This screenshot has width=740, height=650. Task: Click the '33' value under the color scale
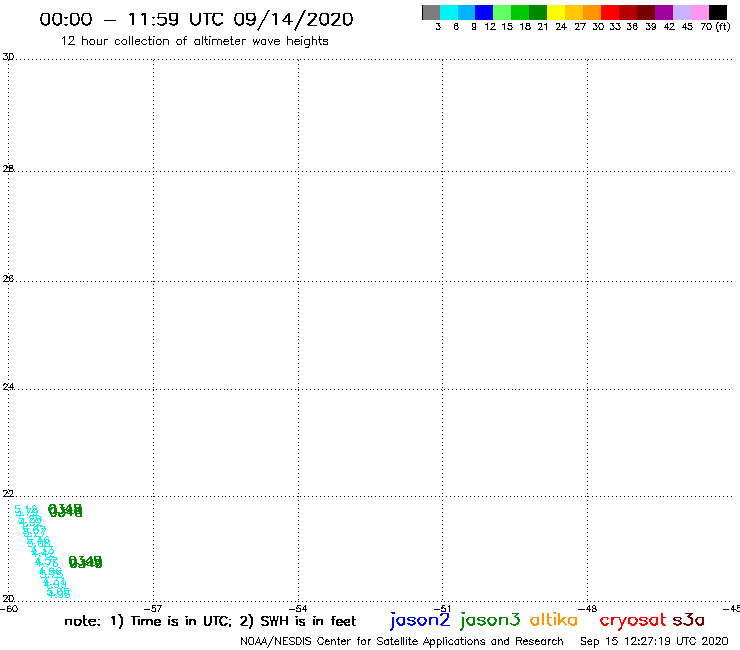coord(615,27)
